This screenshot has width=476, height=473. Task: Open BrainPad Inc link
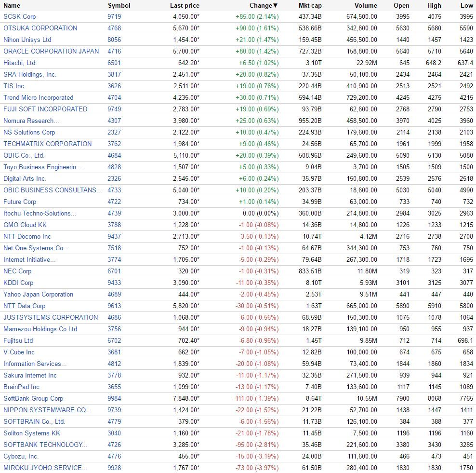21,387
